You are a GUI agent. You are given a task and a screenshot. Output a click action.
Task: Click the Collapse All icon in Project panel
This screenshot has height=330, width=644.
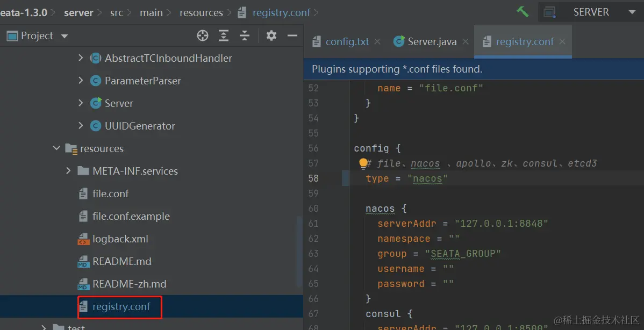(x=245, y=35)
